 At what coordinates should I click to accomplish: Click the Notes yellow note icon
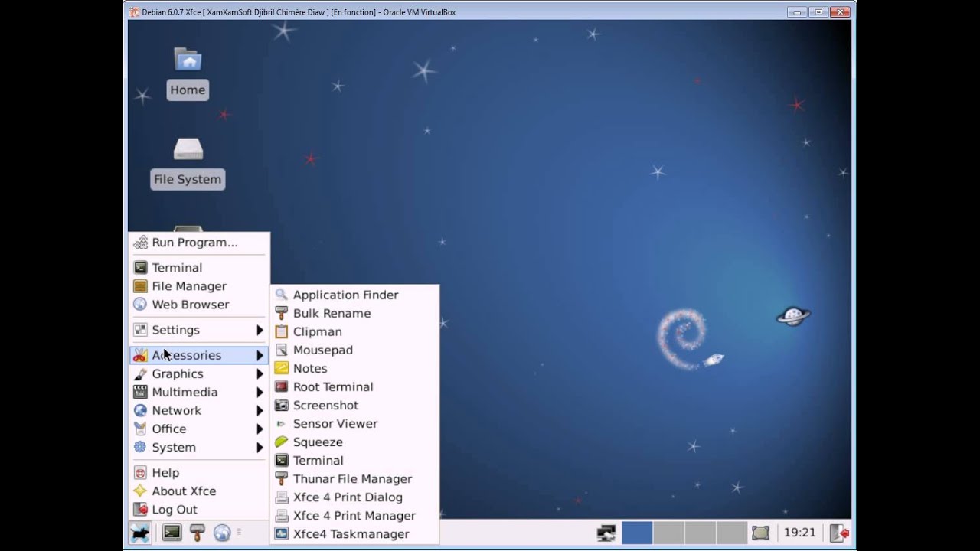click(x=282, y=368)
